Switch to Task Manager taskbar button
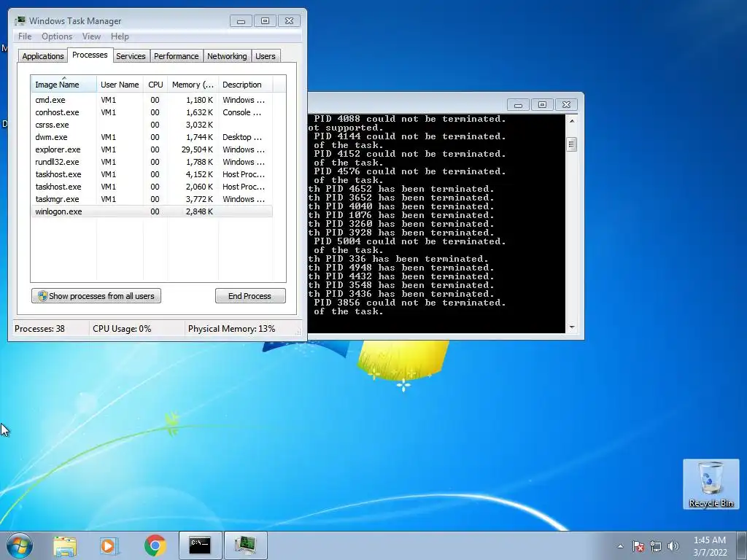Viewport: 747px width, 560px height. (246, 545)
